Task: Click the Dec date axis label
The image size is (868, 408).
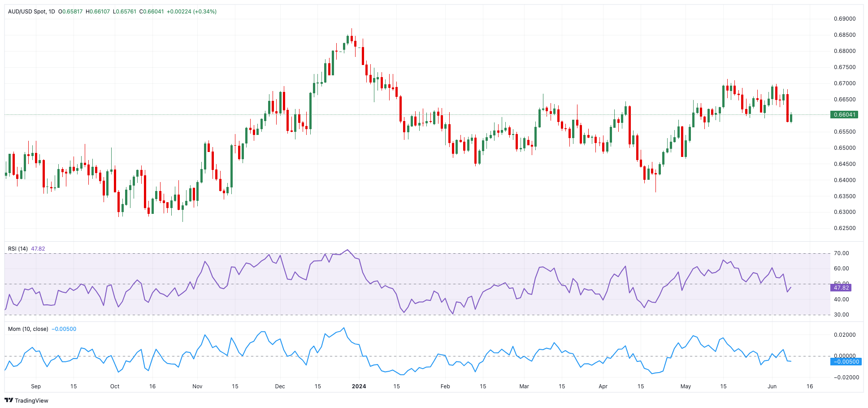Action: tap(280, 386)
